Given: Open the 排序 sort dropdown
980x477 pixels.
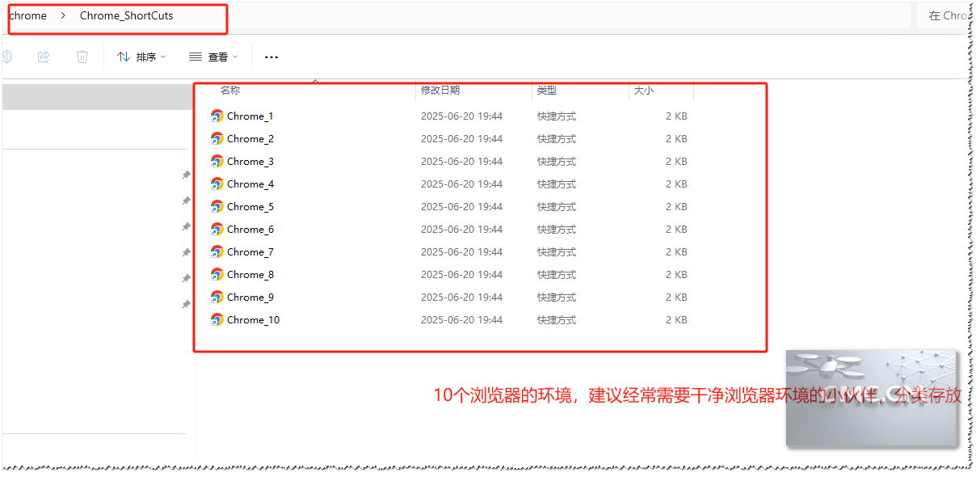Looking at the screenshot, I should (141, 57).
